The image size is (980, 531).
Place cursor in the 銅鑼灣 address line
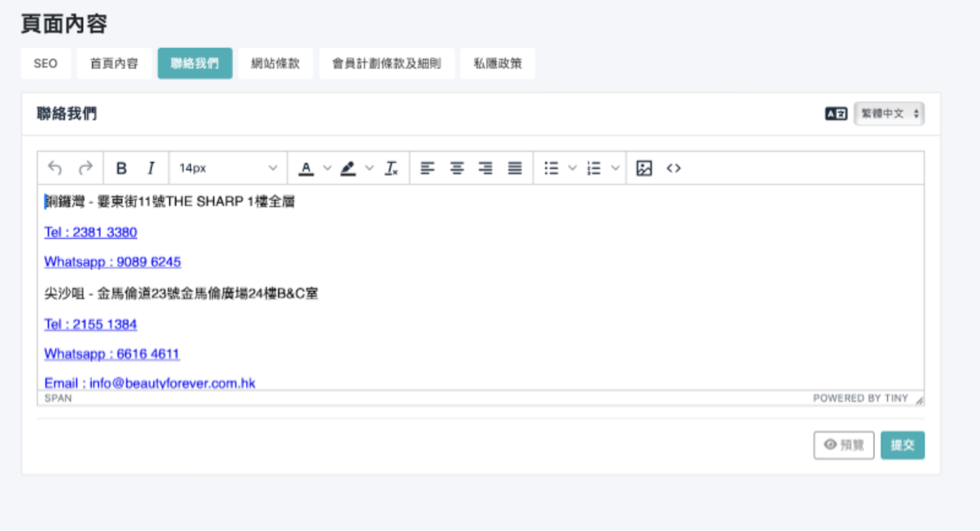point(170,201)
